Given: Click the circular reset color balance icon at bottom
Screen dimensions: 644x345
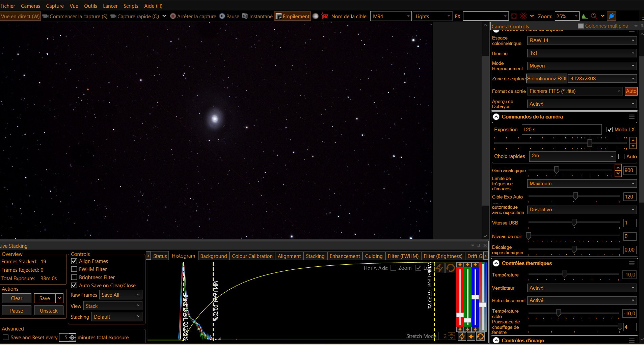Looking at the screenshot, I should coord(481,337).
